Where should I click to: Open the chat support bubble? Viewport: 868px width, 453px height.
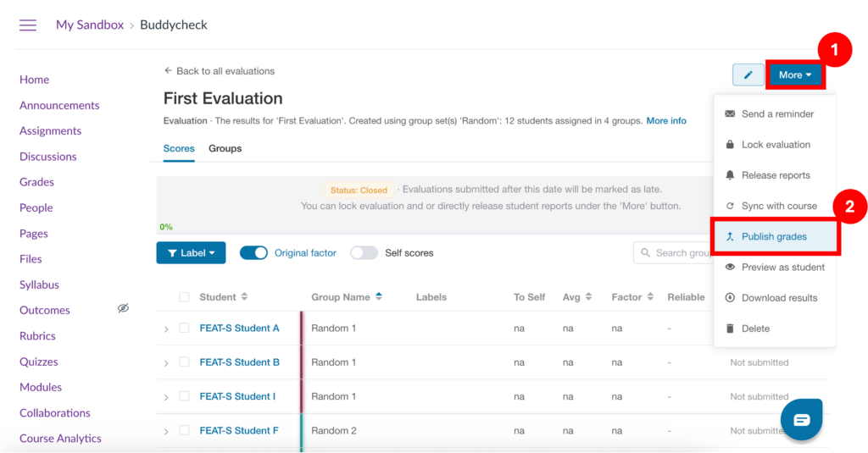pyautogui.click(x=801, y=419)
